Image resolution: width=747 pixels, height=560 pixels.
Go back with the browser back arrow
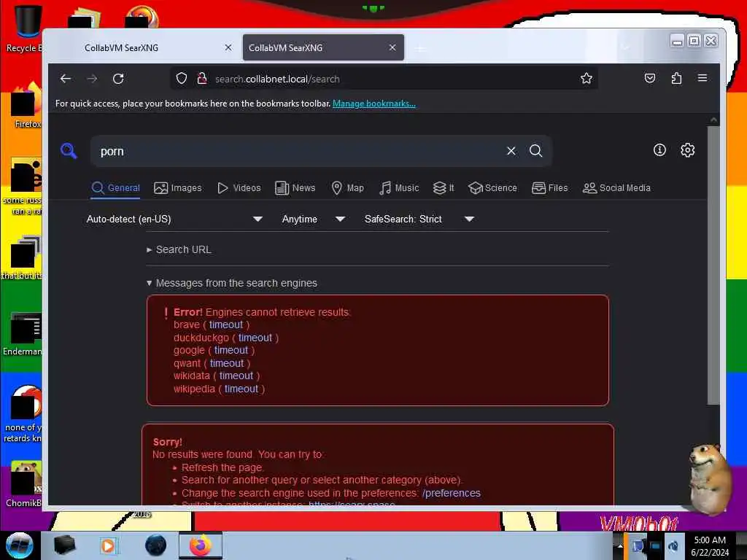click(66, 79)
